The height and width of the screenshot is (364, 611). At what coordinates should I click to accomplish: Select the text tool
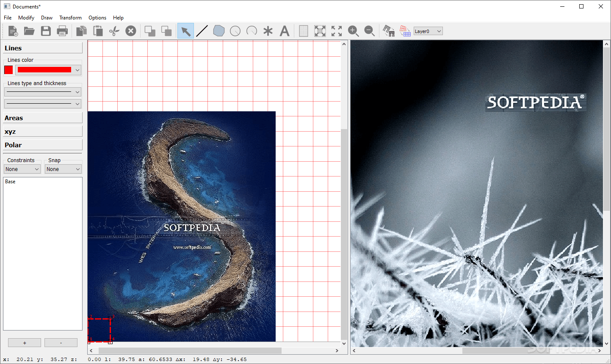285,31
